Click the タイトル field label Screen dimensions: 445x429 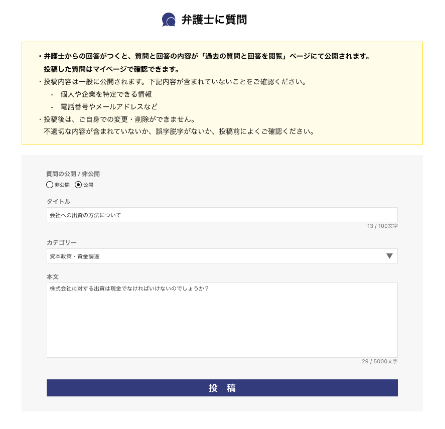tap(58, 201)
